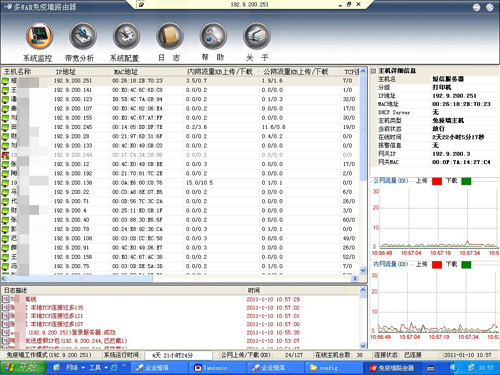The image size is (500, 375).
Task: Collapse the 主机详细信息 host details section
Action: [373, 71]
